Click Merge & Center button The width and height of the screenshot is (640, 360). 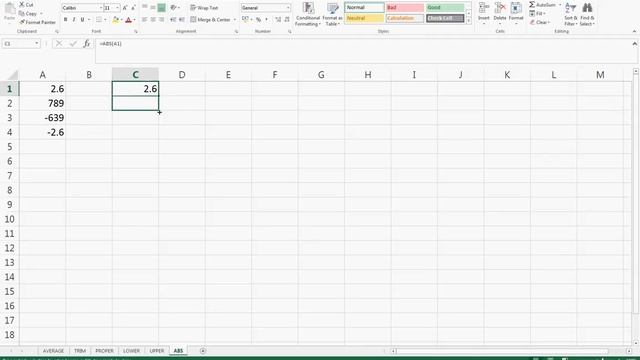[210, 20]
